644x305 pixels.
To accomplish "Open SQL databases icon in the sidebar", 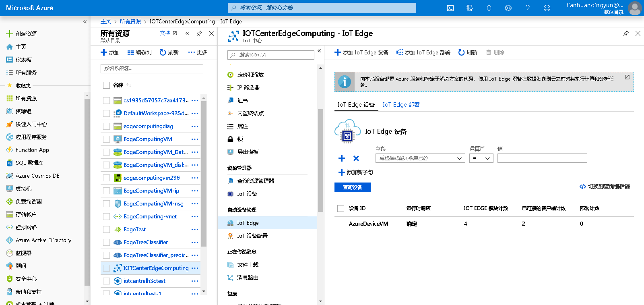I will tap(10, 163).
